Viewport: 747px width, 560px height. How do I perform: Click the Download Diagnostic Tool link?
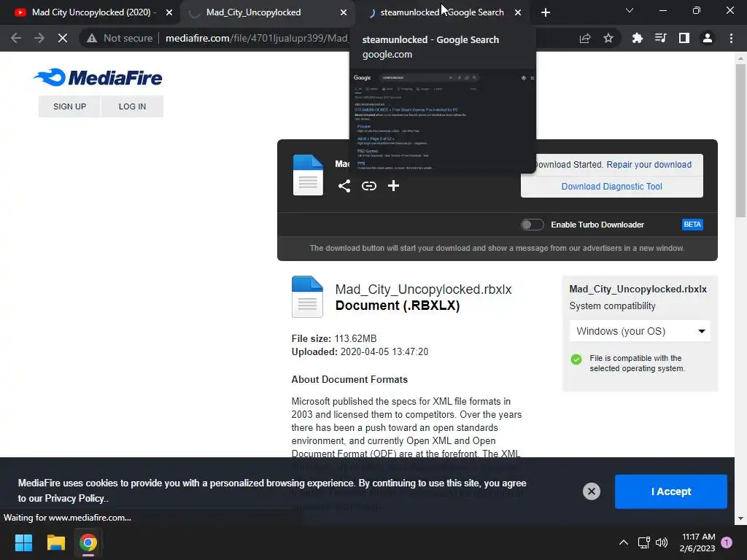point(612,187)
